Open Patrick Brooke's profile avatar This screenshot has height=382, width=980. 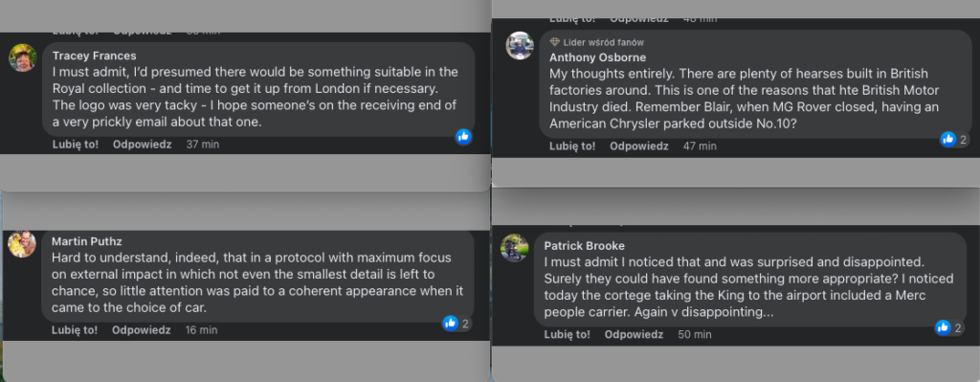point(514,248)
